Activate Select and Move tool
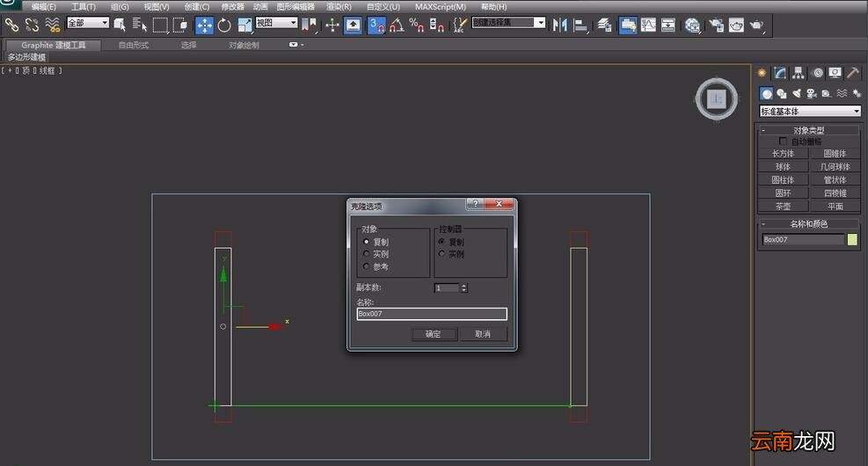The height and width of the screenshot is (466, 868). (204, 25)
